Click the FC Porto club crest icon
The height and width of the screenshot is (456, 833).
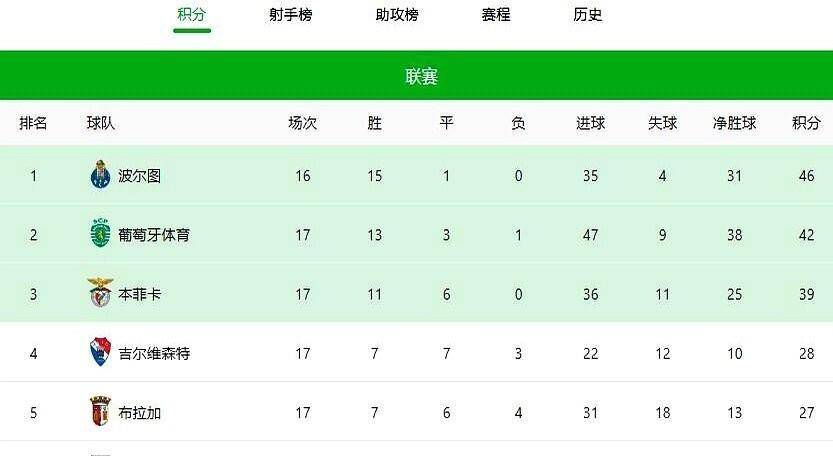point(98,176)
